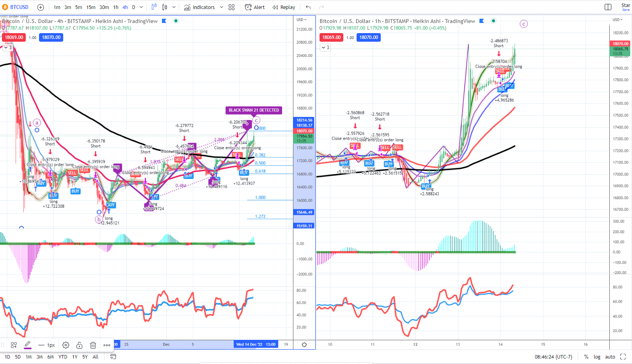Open the timezone 08:46:24 (UTC-7) menu

(x=553, y=357)
